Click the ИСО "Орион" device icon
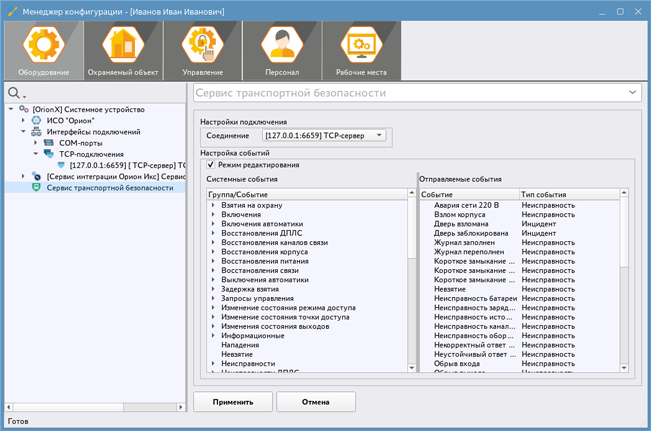 point(37,120)
